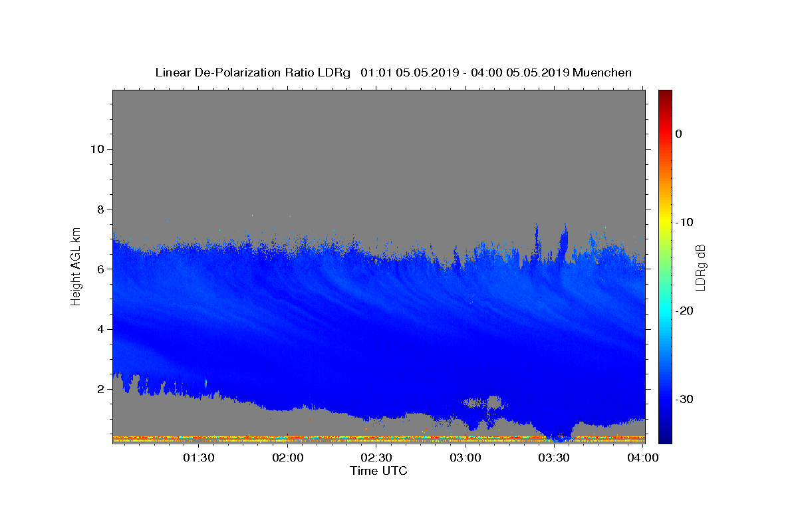
Task: Click the 03:00 time tick label
Action: coord(465,458)
